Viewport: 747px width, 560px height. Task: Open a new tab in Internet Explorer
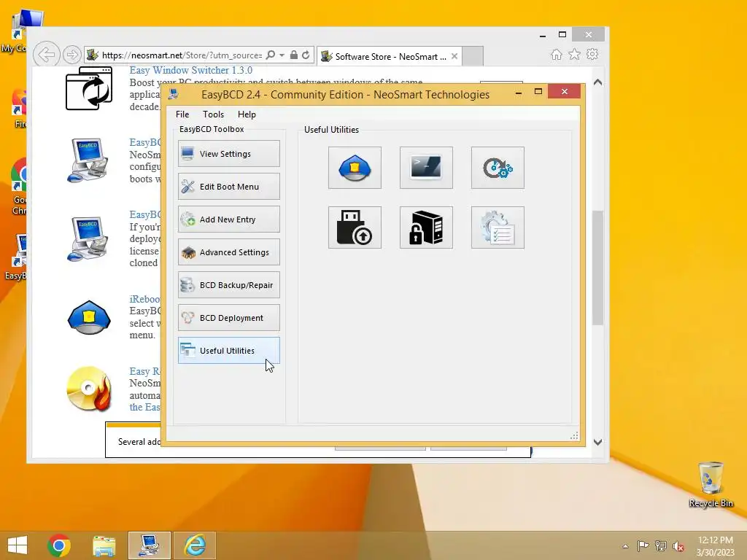point(473,56)
